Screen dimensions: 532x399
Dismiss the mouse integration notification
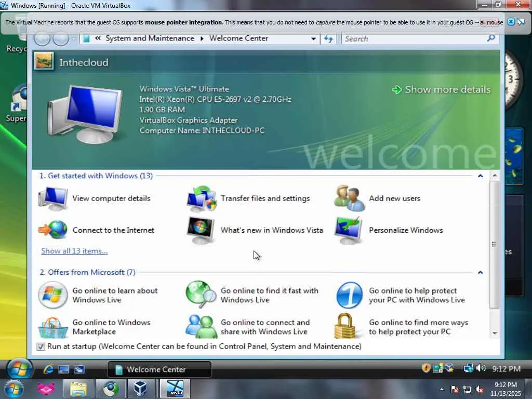511,22
